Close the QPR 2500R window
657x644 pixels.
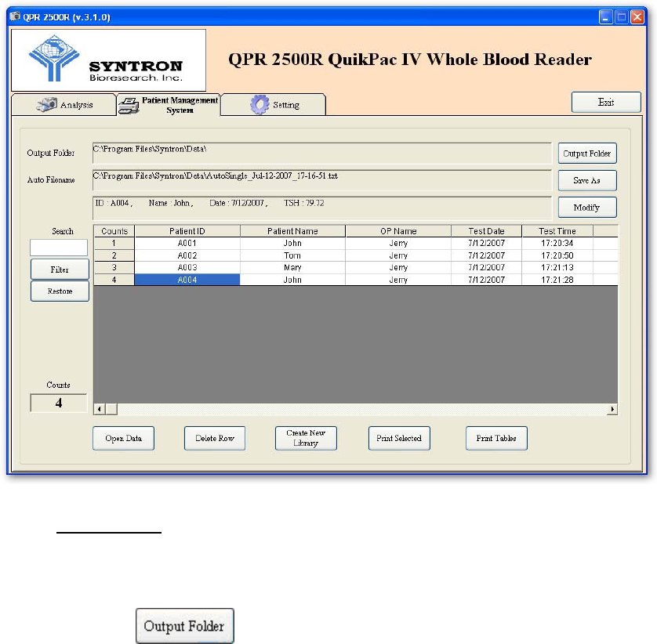point(637,17)
